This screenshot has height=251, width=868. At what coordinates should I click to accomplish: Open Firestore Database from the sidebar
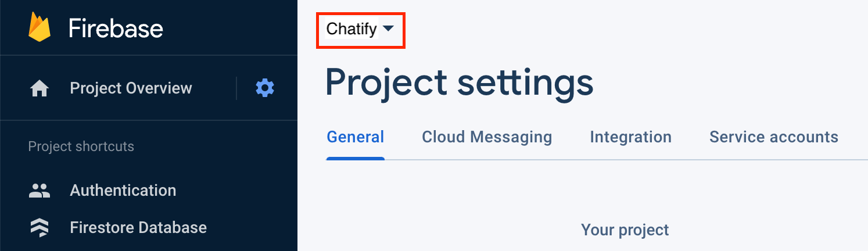138,227
